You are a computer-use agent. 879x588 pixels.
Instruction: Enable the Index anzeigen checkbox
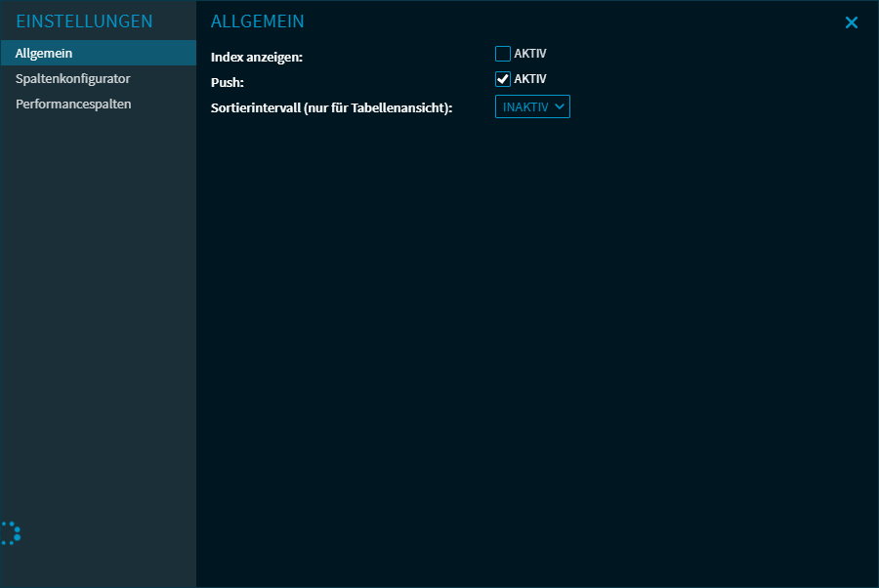[503, 54]
